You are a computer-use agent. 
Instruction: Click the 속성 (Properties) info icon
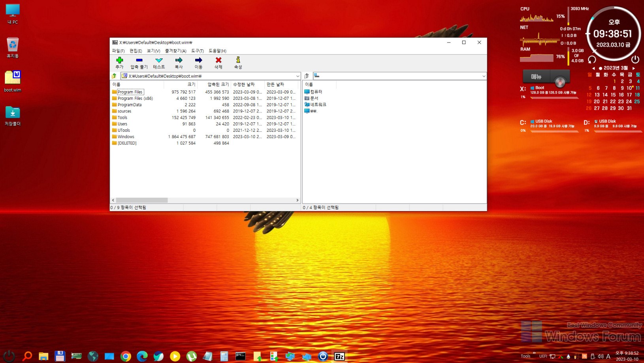coord(238,60)
